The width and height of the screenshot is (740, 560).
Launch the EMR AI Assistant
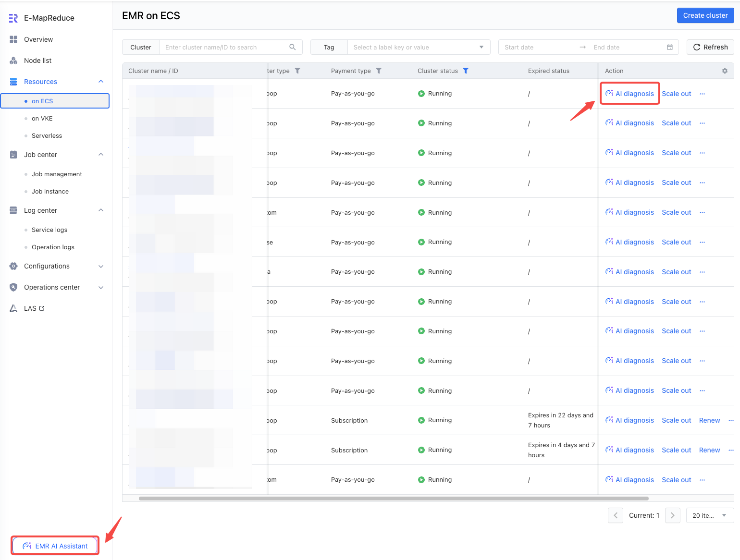click(x=55, y=546)
